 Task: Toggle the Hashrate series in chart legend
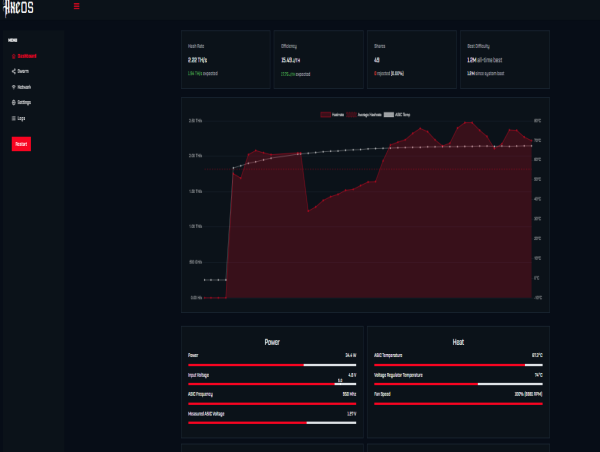pos(332,114)
